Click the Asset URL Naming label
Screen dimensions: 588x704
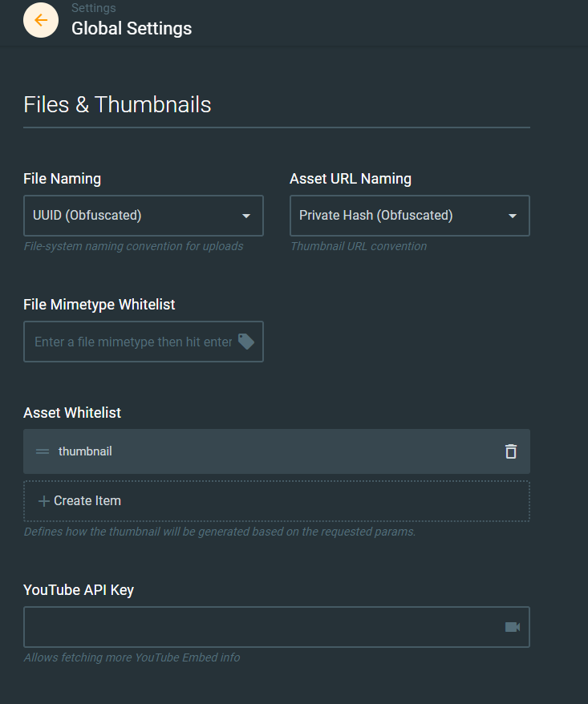[351, 179]
